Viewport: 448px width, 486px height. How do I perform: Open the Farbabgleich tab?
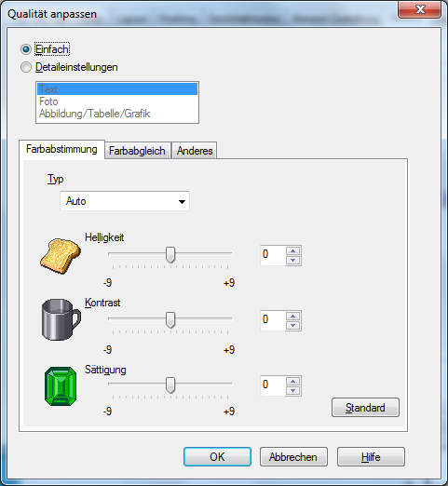[137, 151]
